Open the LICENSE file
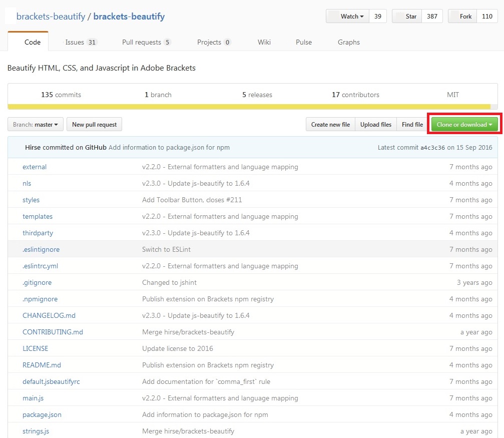This screenshot has width=504, height=438. point(36,348)
